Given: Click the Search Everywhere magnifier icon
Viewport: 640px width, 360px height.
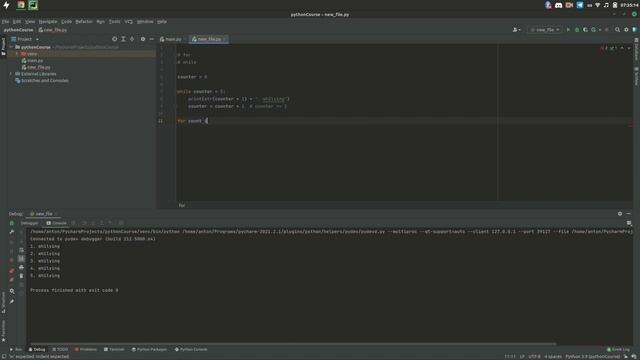Looking at the screenshot, I should [617, 30].
